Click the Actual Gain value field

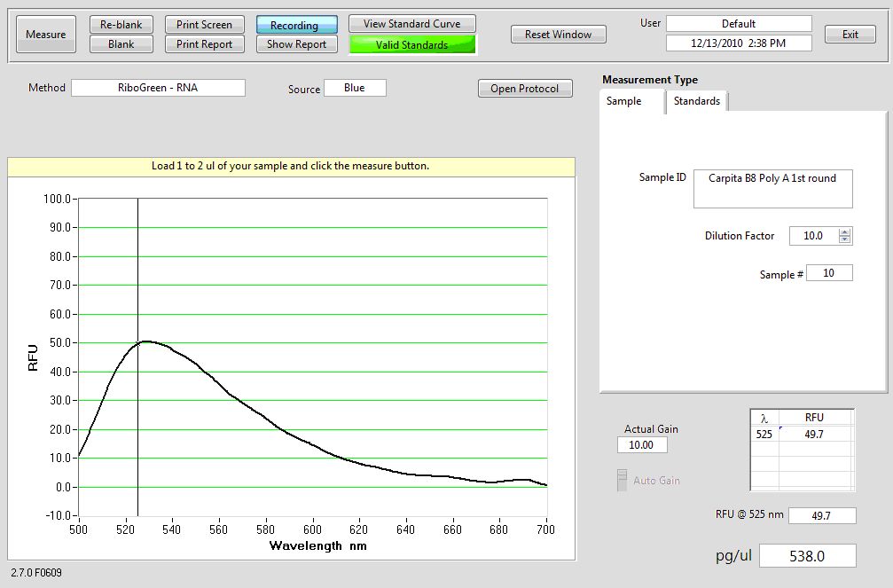[642, 445]
